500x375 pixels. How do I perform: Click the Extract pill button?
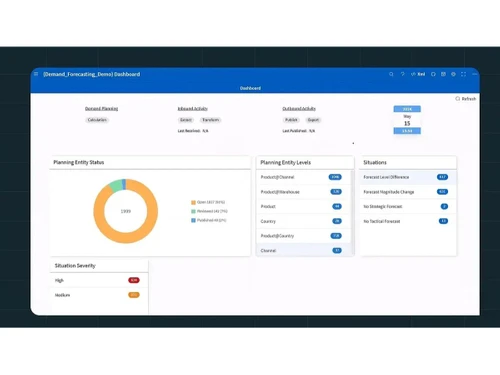pyautogui.click(x=186, y=120)
